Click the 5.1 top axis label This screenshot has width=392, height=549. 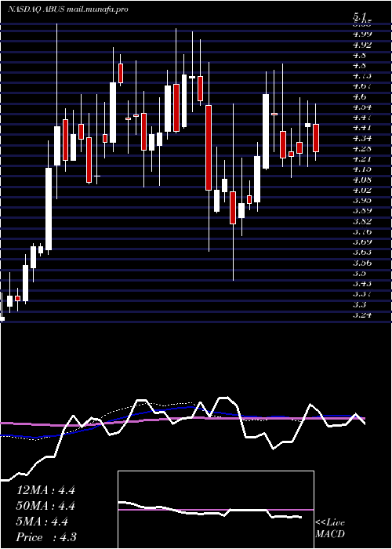pyautogui.click(x=360, y=16)
